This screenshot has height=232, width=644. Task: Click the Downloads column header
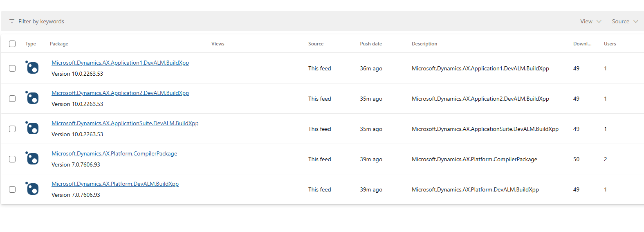582,44
